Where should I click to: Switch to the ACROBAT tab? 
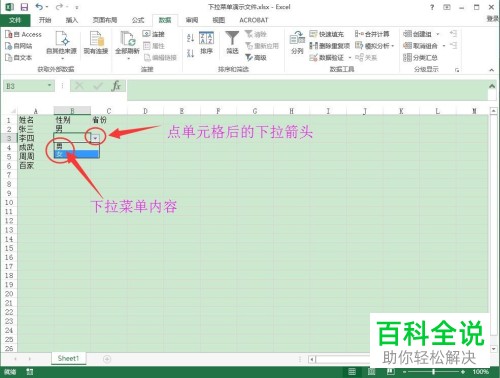coord(254,20)
